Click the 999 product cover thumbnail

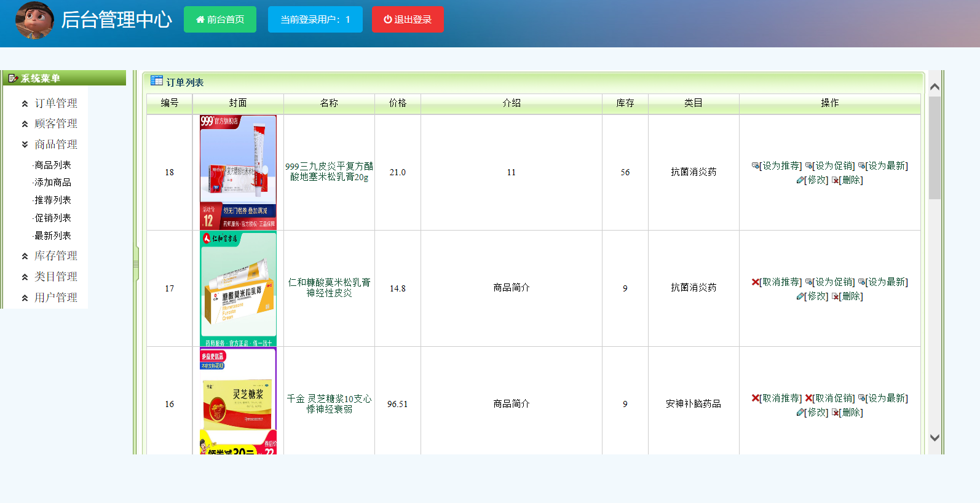point(238,172)
